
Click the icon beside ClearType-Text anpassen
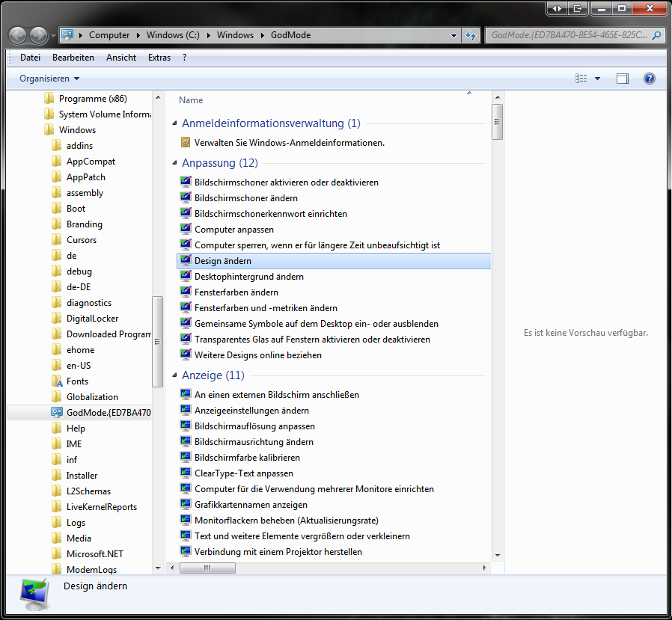186,473
